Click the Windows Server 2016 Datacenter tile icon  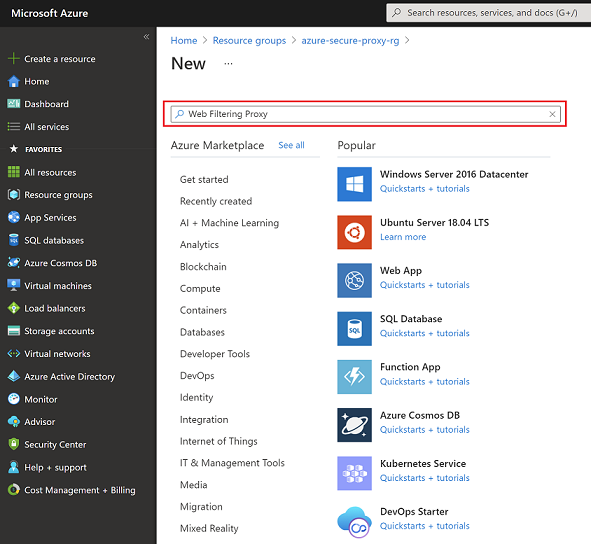pyautogui.click(x=354, y=184)
